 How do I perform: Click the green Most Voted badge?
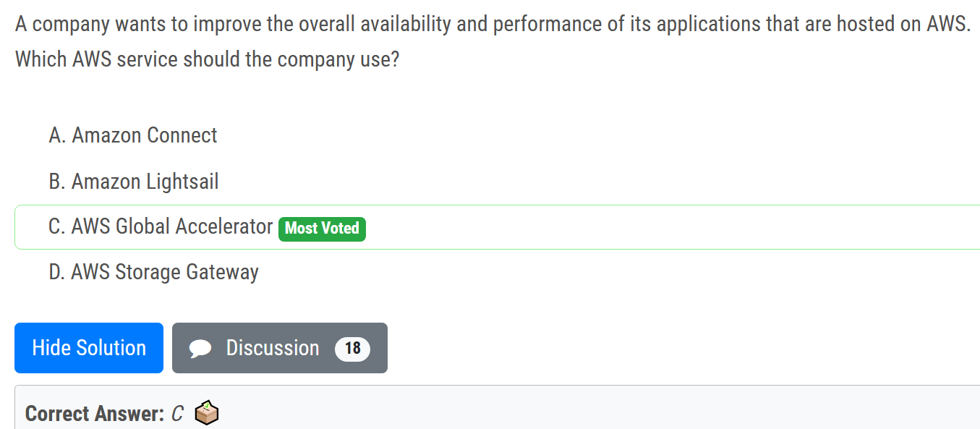(322, 229)
